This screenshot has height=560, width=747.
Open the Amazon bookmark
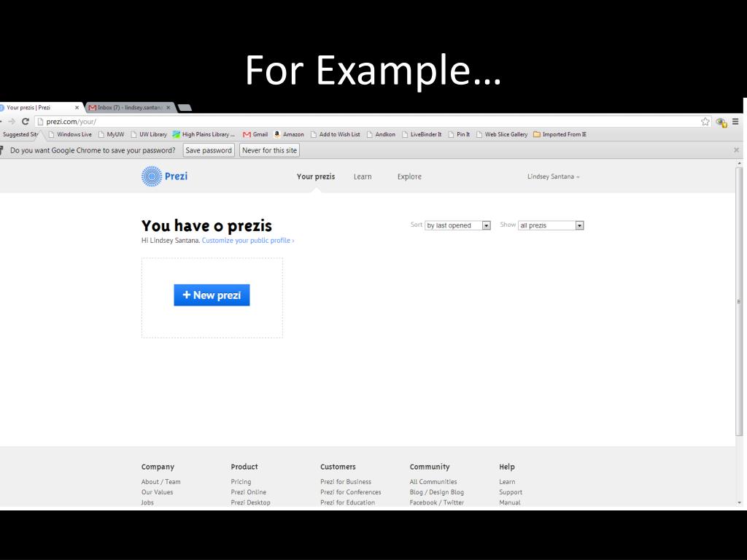[289, 134]
